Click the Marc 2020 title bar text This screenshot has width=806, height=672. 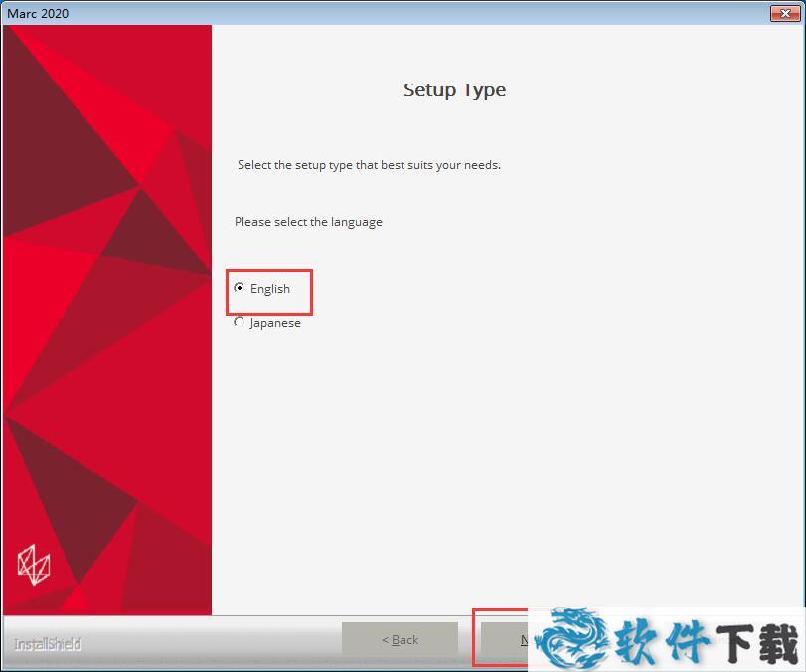pyautogui.click(x=39, y=13)
